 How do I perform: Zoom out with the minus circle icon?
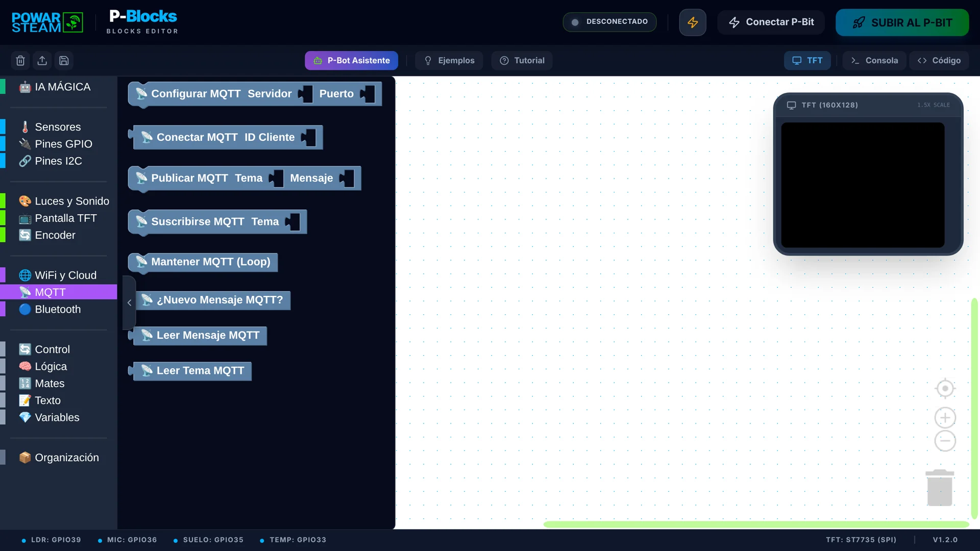945,441
